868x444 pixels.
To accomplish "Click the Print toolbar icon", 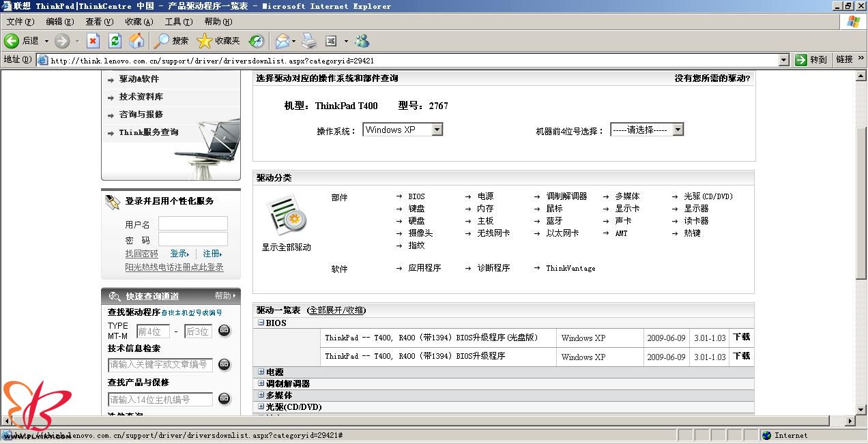I will point(309,41).
